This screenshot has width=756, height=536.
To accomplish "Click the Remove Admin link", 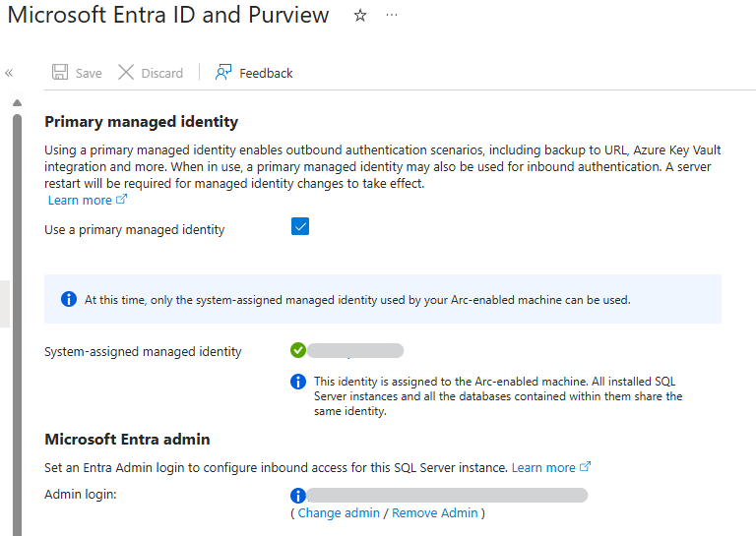I will [x=434, y=513].
